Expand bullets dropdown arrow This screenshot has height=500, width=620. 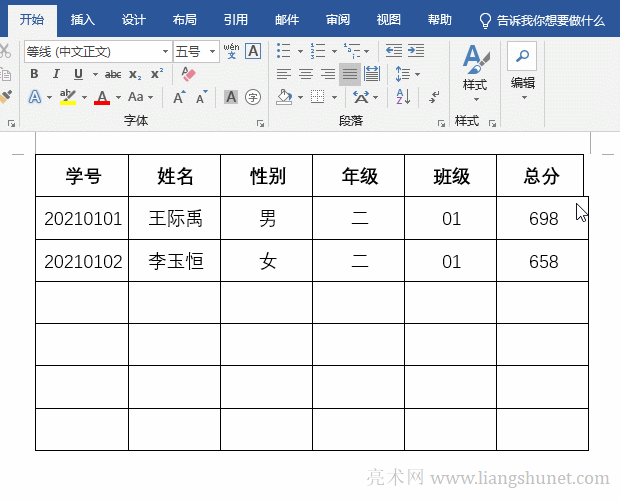pyautogui.click(x=300, y=51)
